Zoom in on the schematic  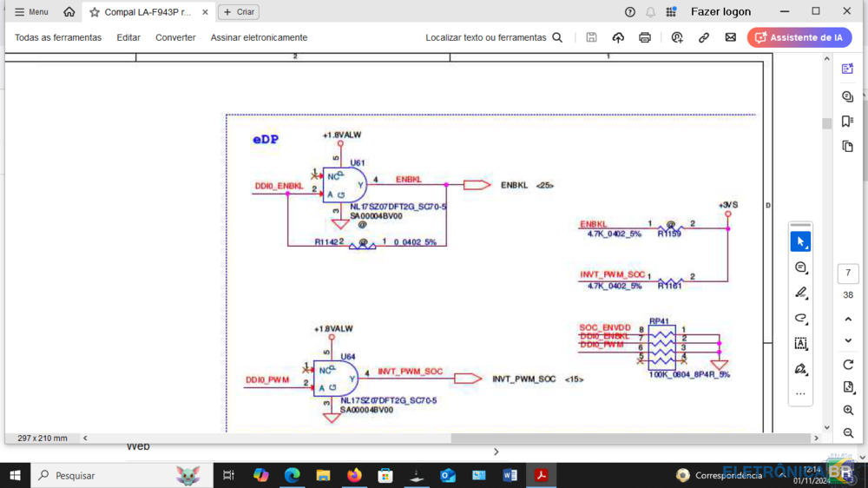click(x=848, y=410)
